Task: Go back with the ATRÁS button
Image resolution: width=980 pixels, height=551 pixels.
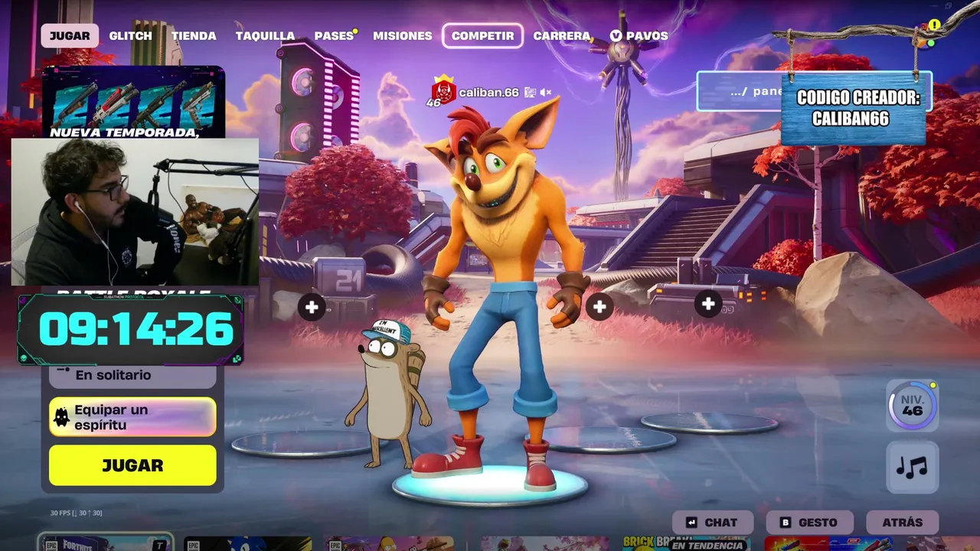Action: pyautogui.click(x=903, y=523)
